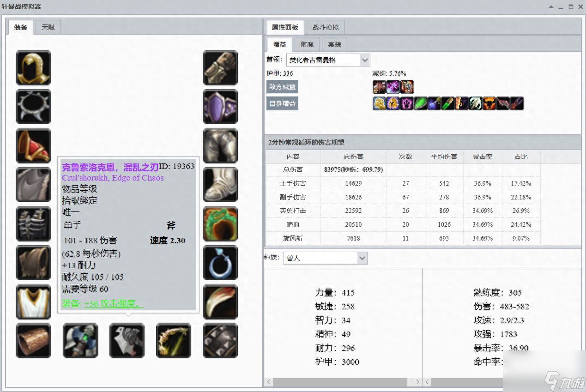Switch to the 天赋 tab

click(x=48, y=27)
